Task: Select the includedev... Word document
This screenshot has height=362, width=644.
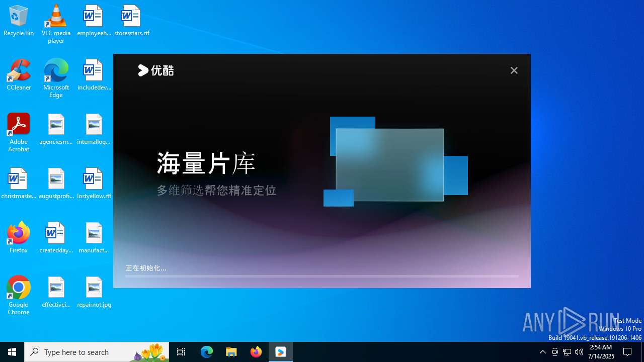Action: point(94,75)
